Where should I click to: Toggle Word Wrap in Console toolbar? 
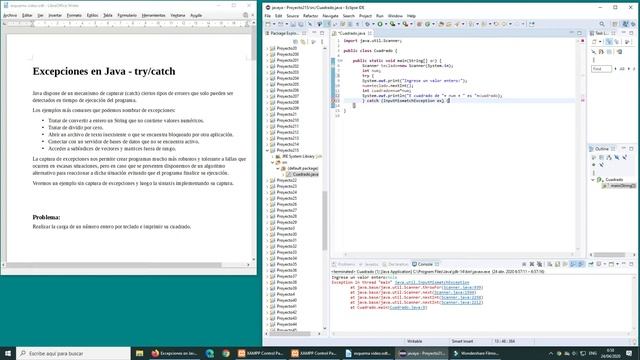(x=564, y=264)
